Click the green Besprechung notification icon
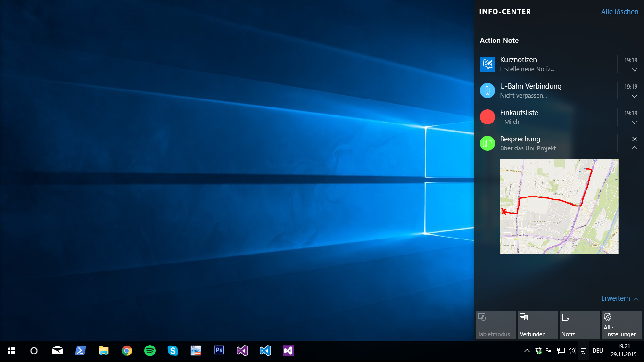Viewport: 644px width, 362px height. [x=487, y=143]
